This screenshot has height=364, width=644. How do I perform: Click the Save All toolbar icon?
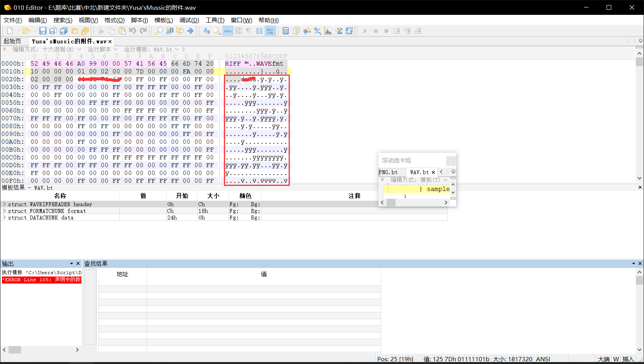(64, 31)
